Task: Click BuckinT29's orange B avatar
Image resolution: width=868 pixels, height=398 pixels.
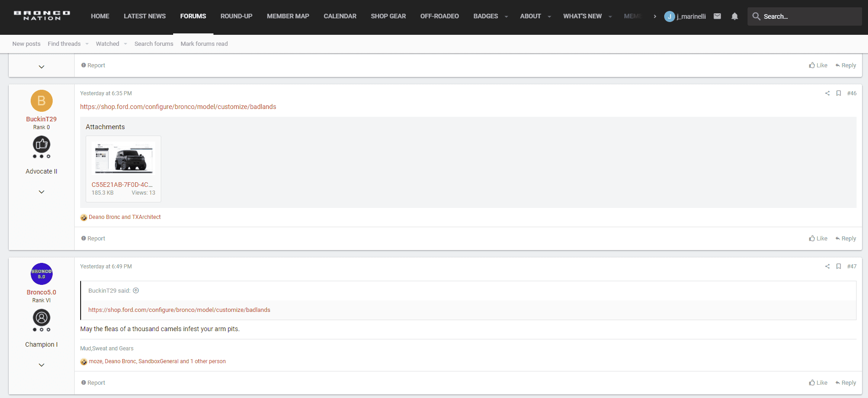Action: point(42,101)
